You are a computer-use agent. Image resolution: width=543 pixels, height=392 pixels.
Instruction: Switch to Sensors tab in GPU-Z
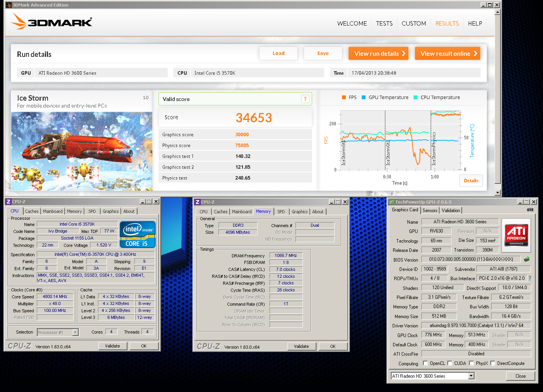[x=430, y=211]
